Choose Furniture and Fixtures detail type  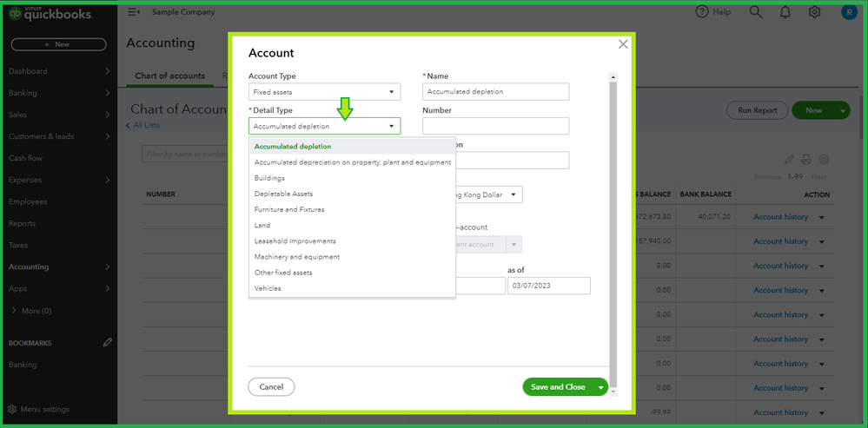click(353, 209)
